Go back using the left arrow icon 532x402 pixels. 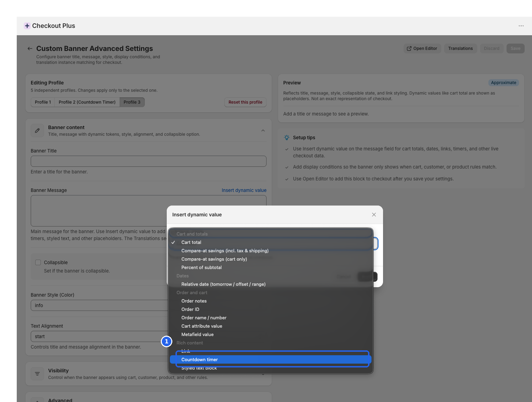[x=30, y=49]
